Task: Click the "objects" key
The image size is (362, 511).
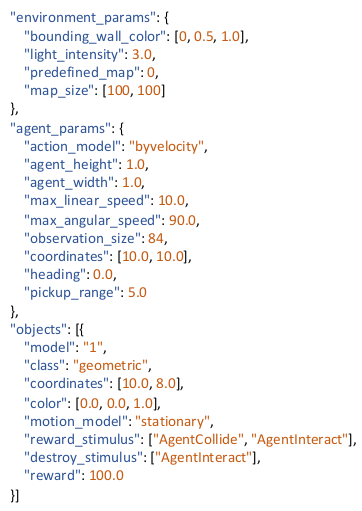Action: tap(39, 330)
